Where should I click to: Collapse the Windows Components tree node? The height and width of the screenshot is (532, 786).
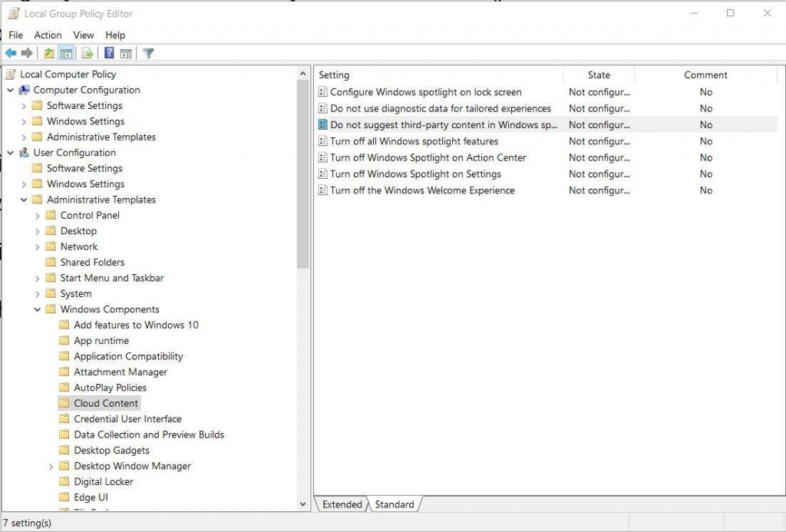pos(38,309)
